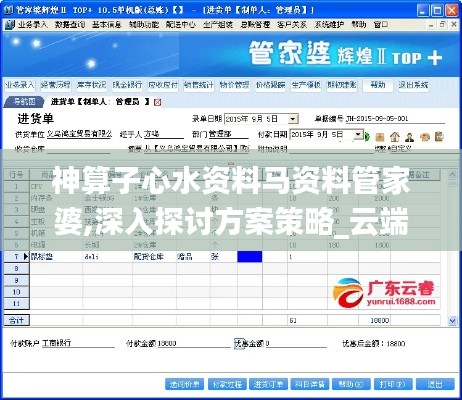Click the 进货订单 button at bottom
Screen dimensions: 462x400
[x=268, y=384]
